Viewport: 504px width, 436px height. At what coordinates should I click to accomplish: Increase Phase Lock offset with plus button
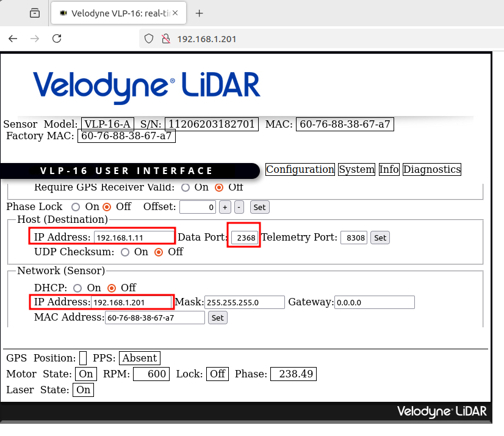pos(225,207)
